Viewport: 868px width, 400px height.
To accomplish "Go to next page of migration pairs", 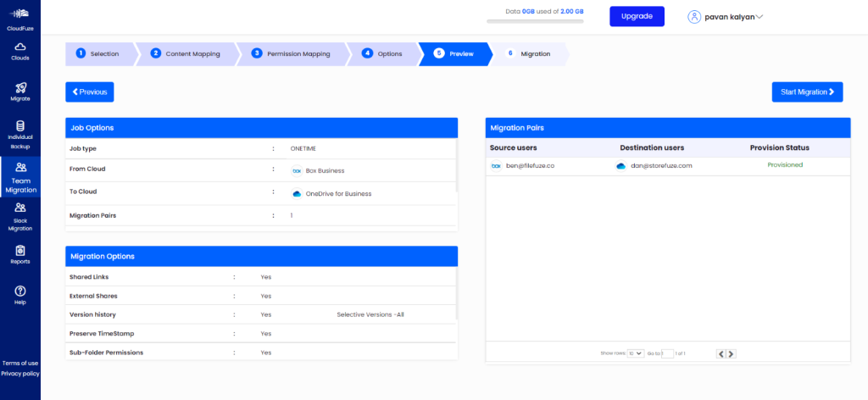I will point(732,353).
